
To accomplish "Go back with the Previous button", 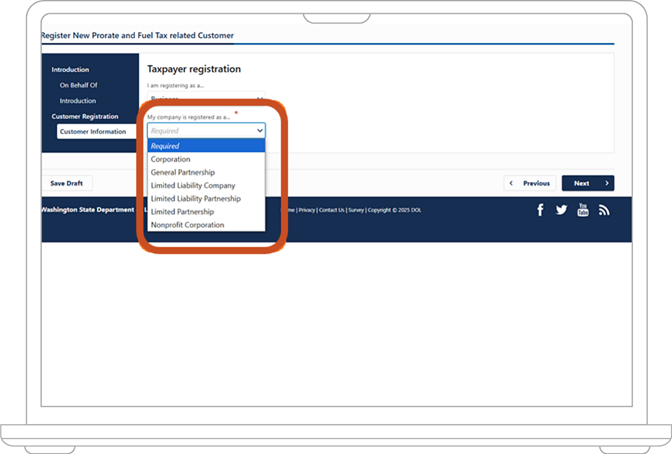I will pos(530,183).
